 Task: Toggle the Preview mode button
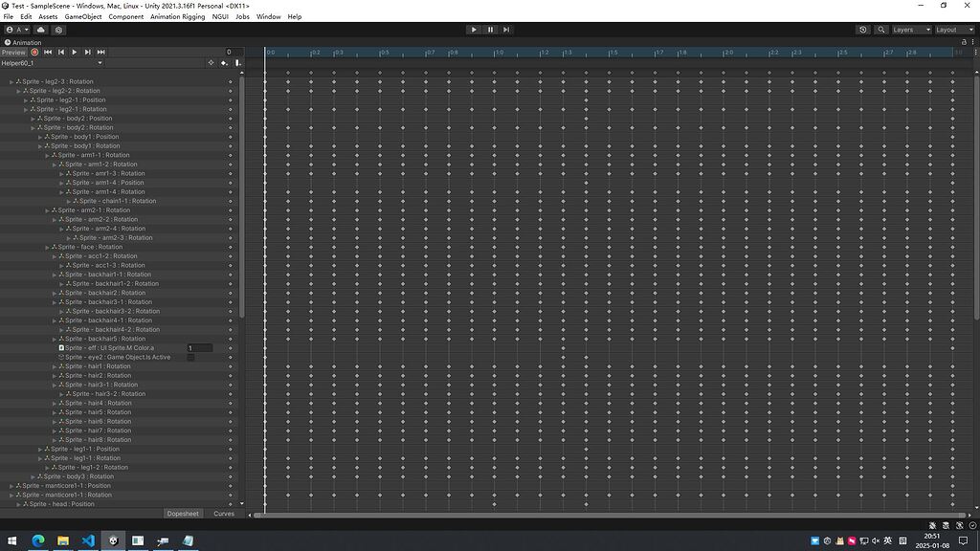click(x=13, y=52)
